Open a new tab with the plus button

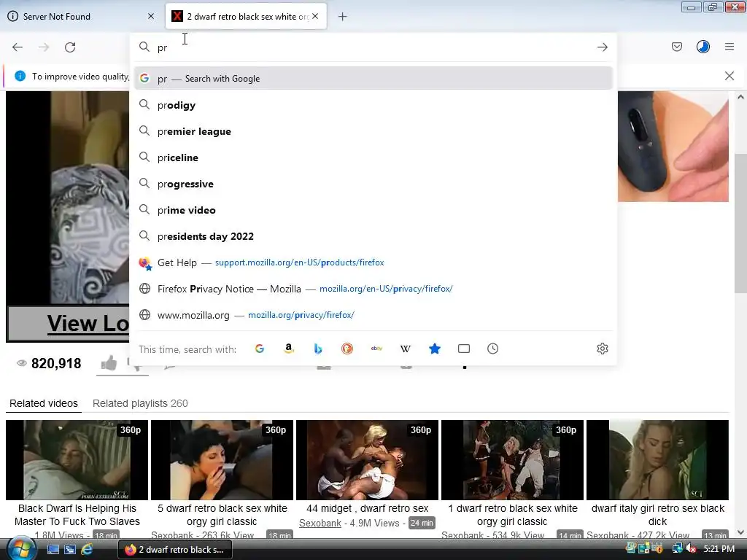coord(342,17)
